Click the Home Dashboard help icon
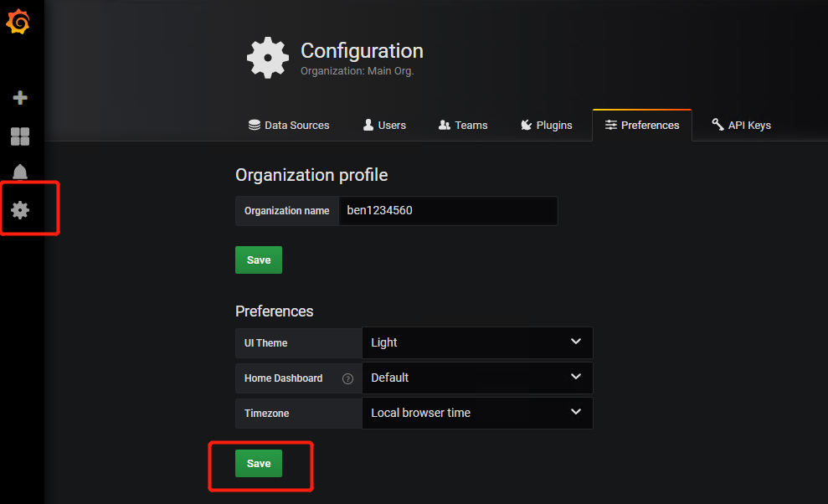 point(347,378)
